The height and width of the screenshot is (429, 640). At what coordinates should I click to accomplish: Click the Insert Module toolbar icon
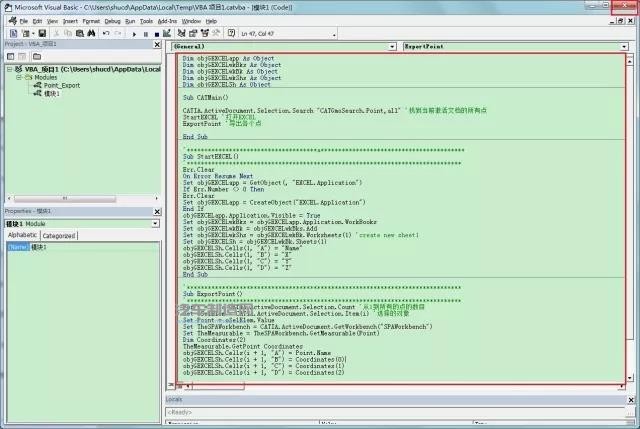pyautogui.click(x=25, y=33)
